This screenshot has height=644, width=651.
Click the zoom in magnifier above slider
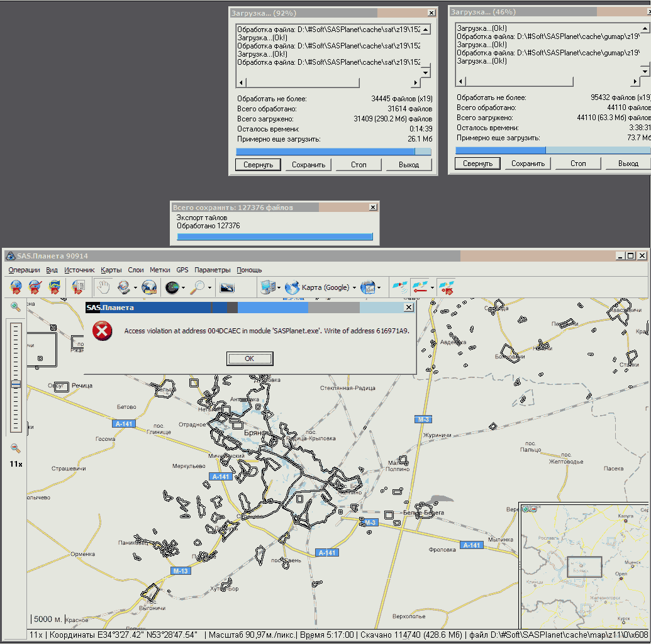click(x=16, y=307)
